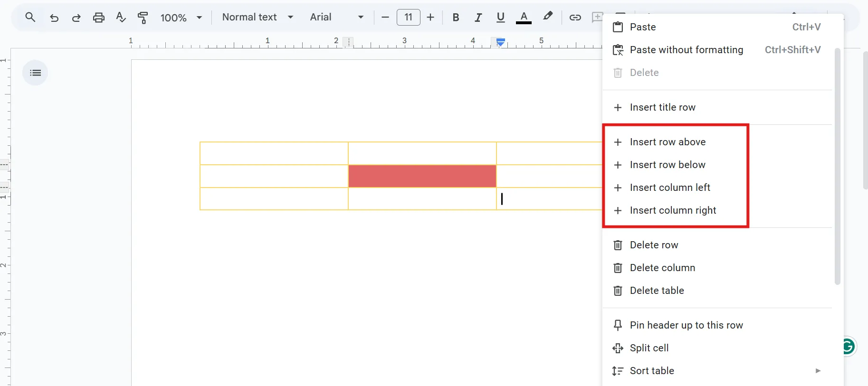Toggle underline formatting
This screenshot has width=868, height=386.
500,18
